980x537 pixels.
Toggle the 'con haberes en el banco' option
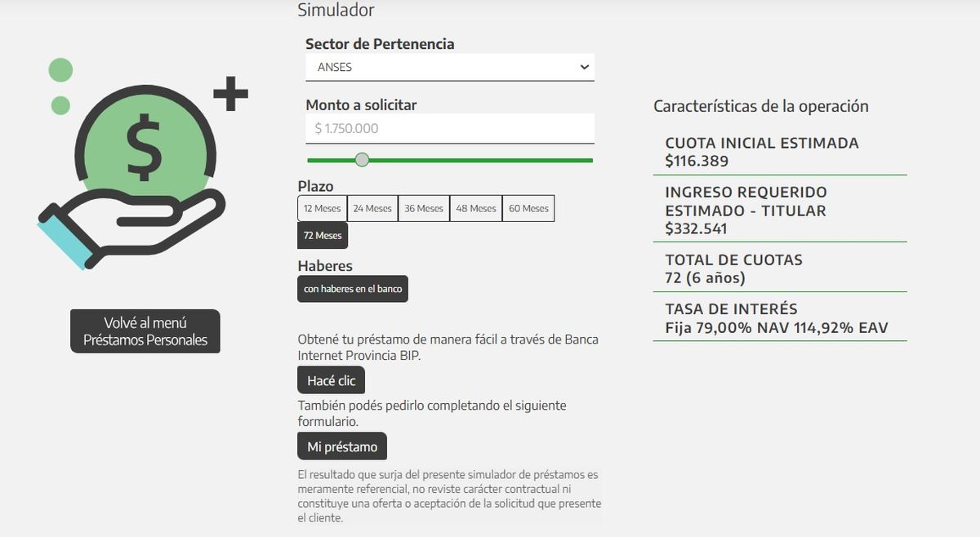(x=353, y=289)
